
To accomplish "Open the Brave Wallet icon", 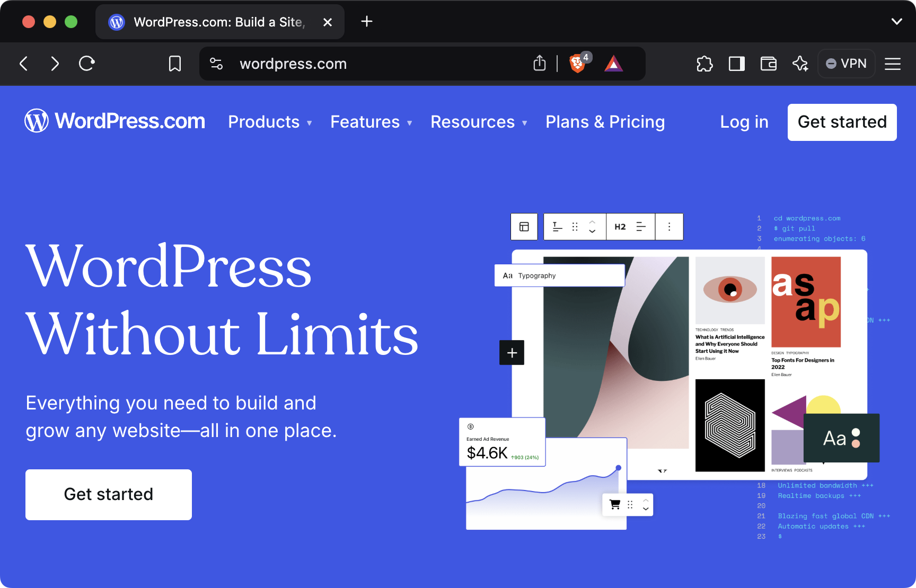I will click(x=768, y=64).
